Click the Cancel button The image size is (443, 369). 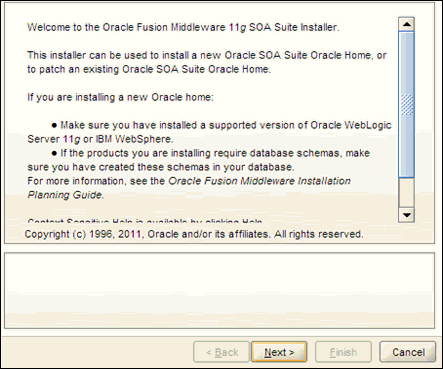(x=408, y=352)
